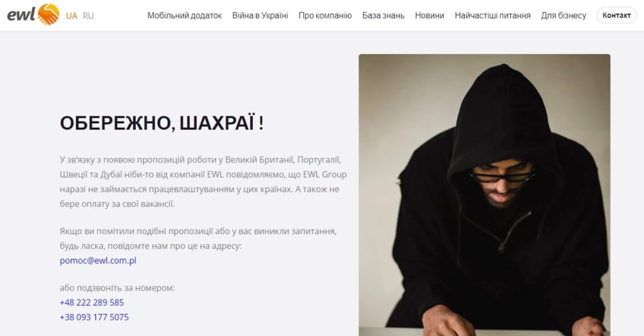Click the Контакт button
This screenshot has width=644, height=336.
pyautogui.click(x=616, y=15)
